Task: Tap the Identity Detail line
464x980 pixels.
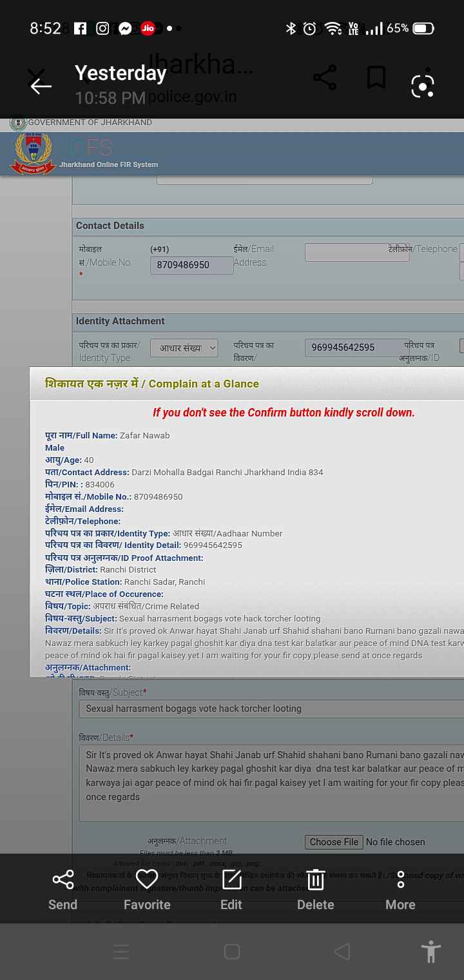Action: pos(144,545)
